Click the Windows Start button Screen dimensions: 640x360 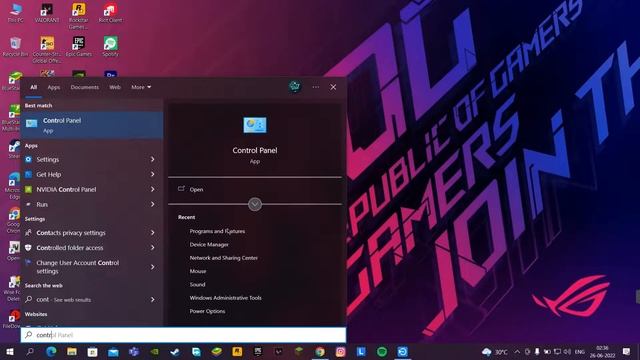(x=10, y=351)
